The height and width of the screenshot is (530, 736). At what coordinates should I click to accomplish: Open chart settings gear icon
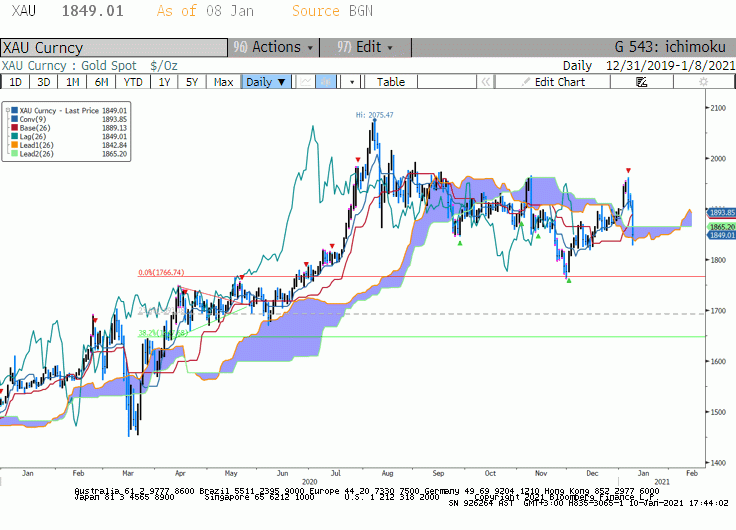point(703,82)
